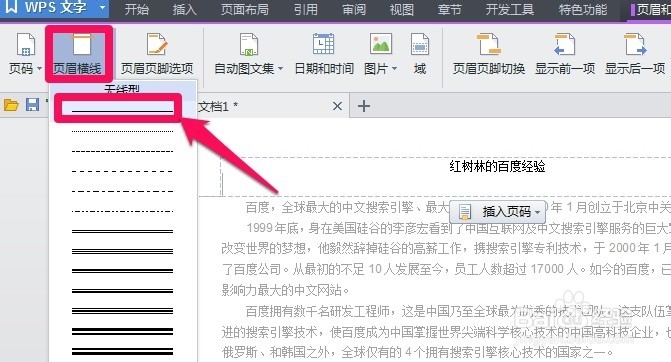
Task: Switch to the 章节 tab
Action: (449, 9)
